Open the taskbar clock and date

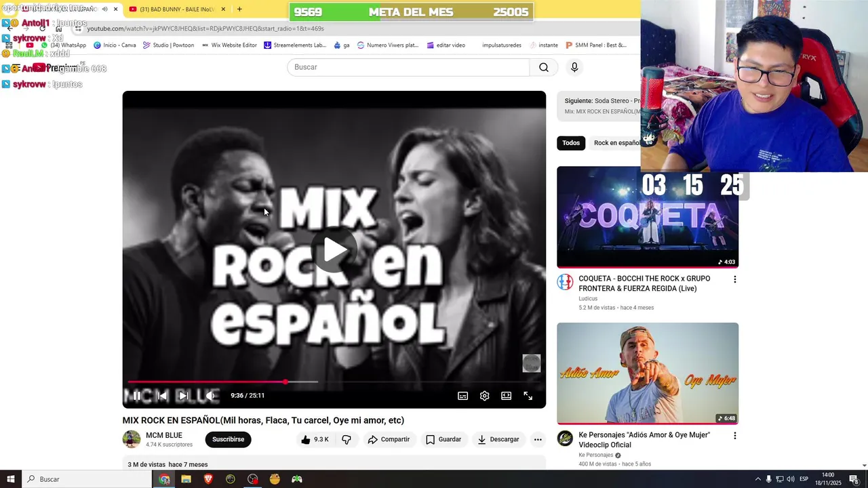[x=828, y=479]
